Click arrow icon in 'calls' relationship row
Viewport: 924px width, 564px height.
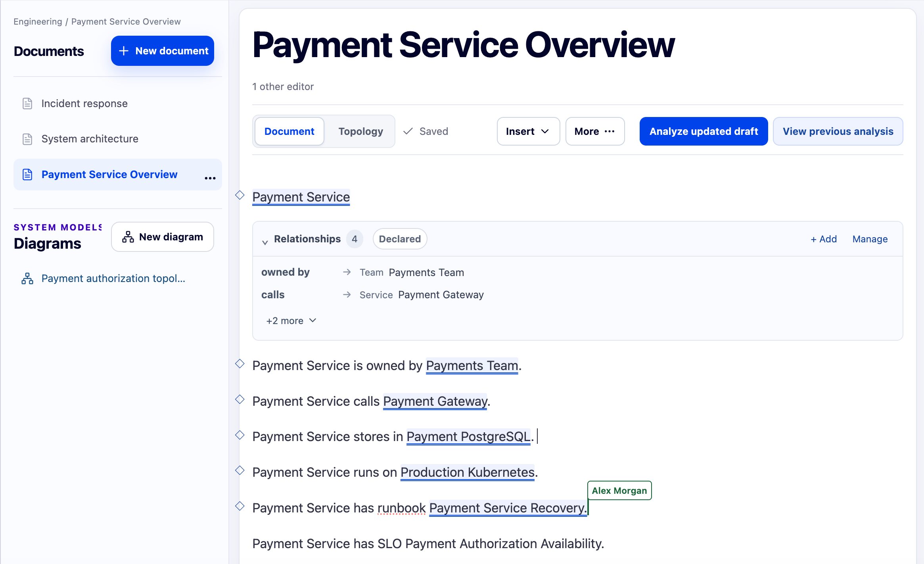tap(347, 295)
